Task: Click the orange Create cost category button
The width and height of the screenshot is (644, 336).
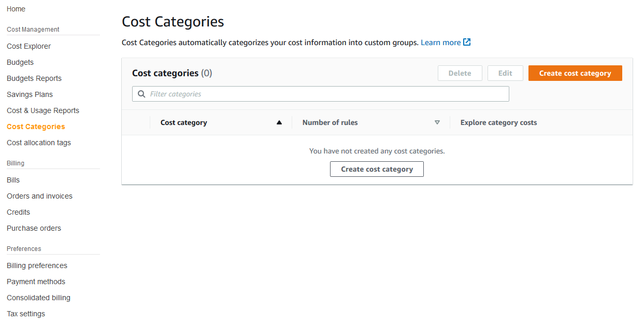Action: pyautogui.click(x=575, y=73)
